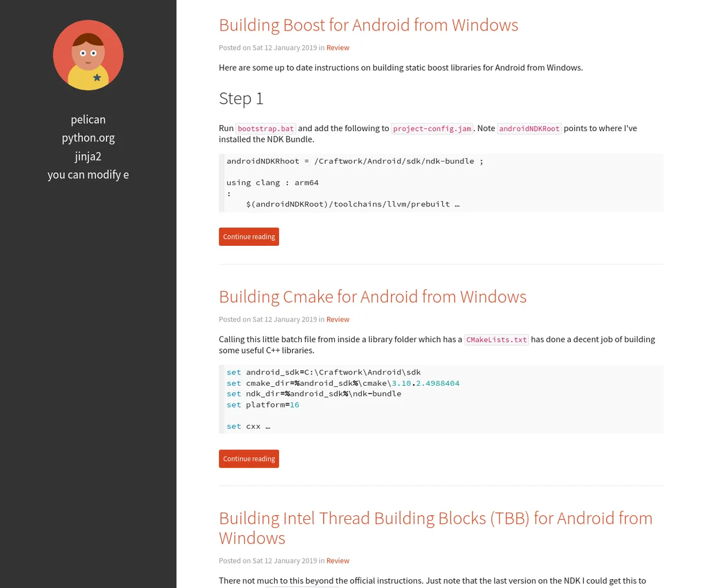Click the androidNDKRoot code block in Boost post

click(441, 182)
